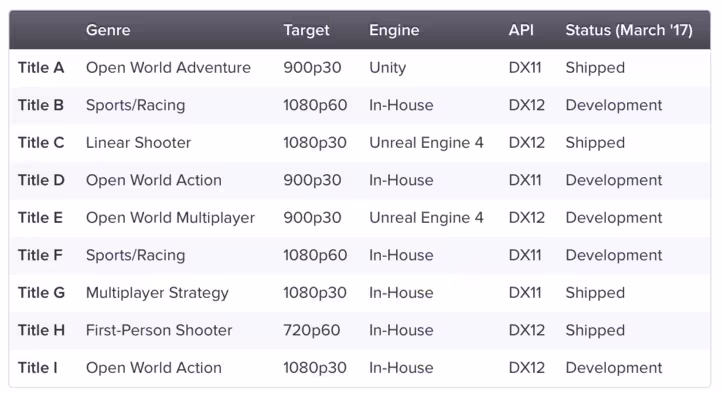Select the Title A row label
The width and height of the screenshot is (722, 394).
(x=41, y=68)
